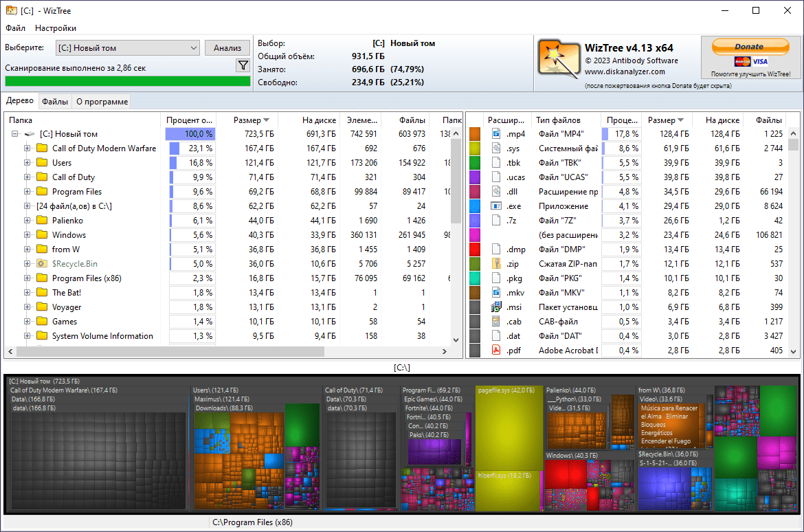Click the The Bat! folder icon
804x532 pixels.
tap(42, 292)
